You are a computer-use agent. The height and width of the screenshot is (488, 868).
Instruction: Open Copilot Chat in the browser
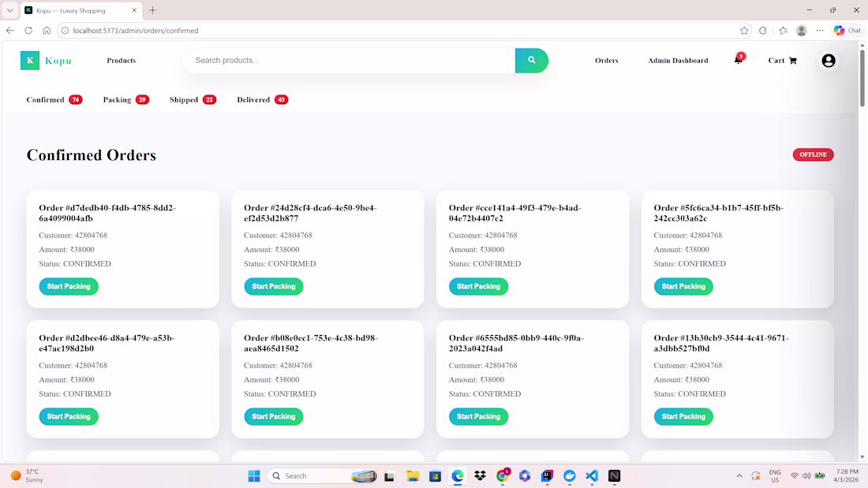click(847, 31)
